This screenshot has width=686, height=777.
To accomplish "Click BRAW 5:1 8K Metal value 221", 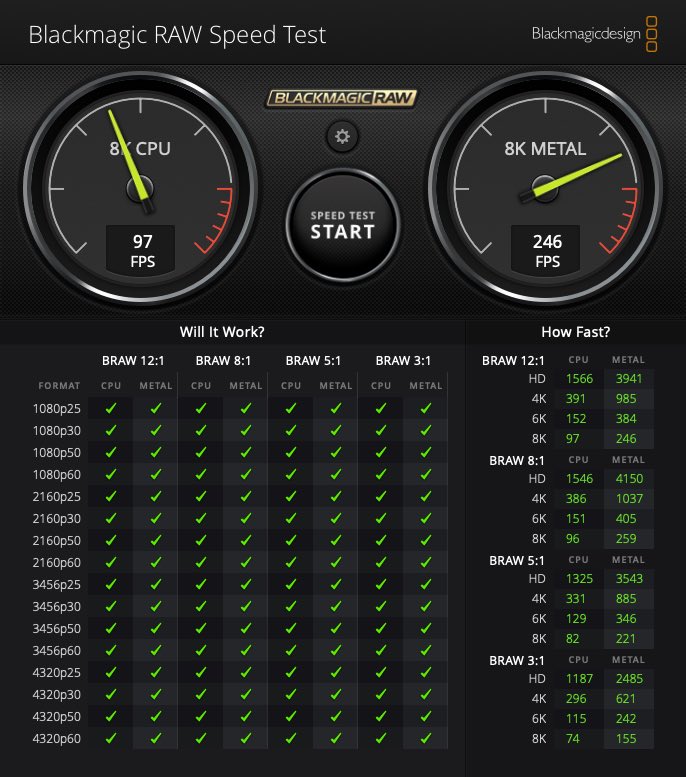I will coord(626,639).
